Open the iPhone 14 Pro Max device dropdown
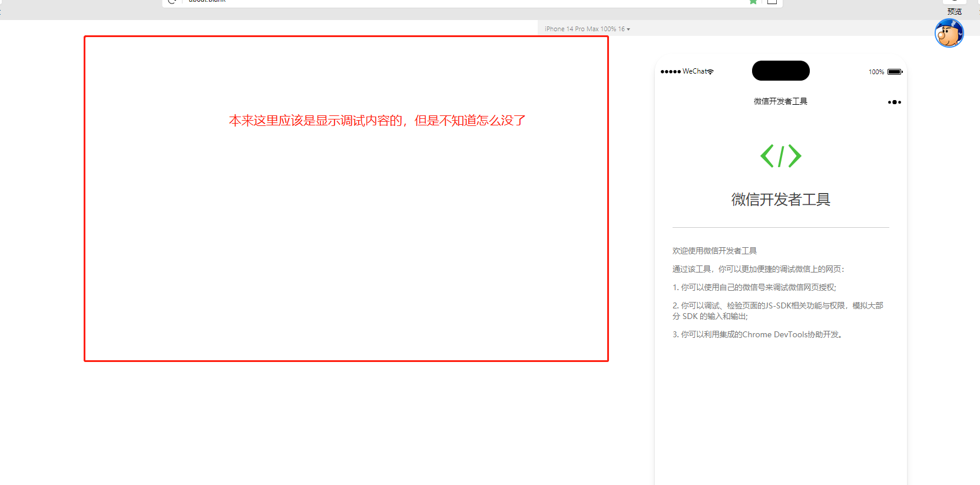Image resolution: width=980 pixels, height=485 pixels. coord(587,29)
